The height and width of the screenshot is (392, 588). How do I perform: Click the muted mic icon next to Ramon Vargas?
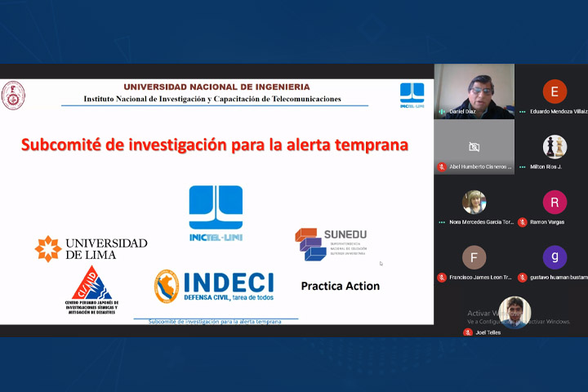tap(523, 222)
